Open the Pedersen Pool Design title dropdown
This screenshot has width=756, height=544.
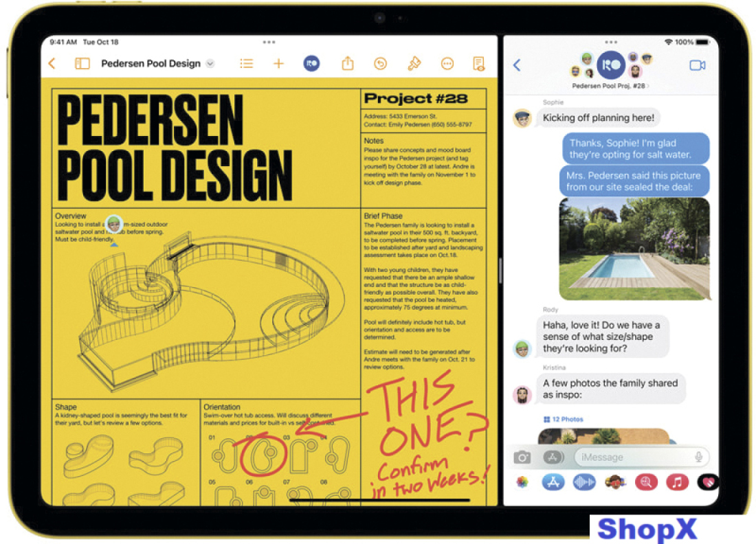coord(210,64)
